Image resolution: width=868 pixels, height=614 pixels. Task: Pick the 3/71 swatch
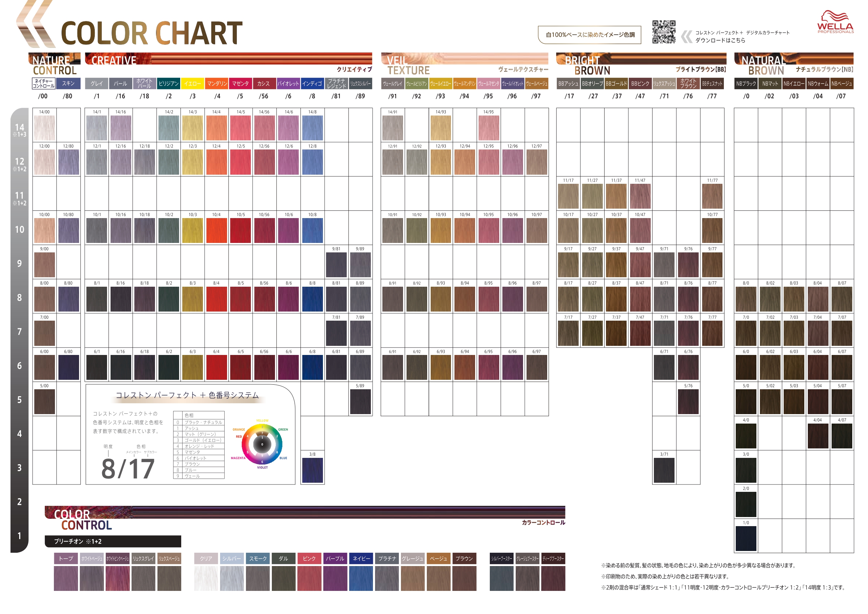(x=664, y=470)
